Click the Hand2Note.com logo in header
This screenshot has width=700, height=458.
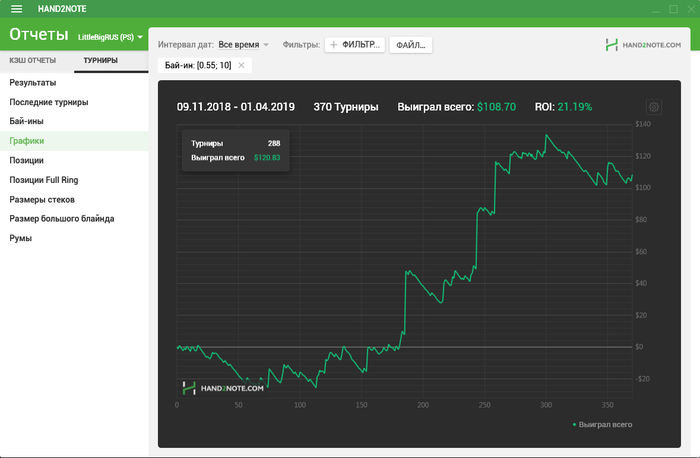(643, 45)
